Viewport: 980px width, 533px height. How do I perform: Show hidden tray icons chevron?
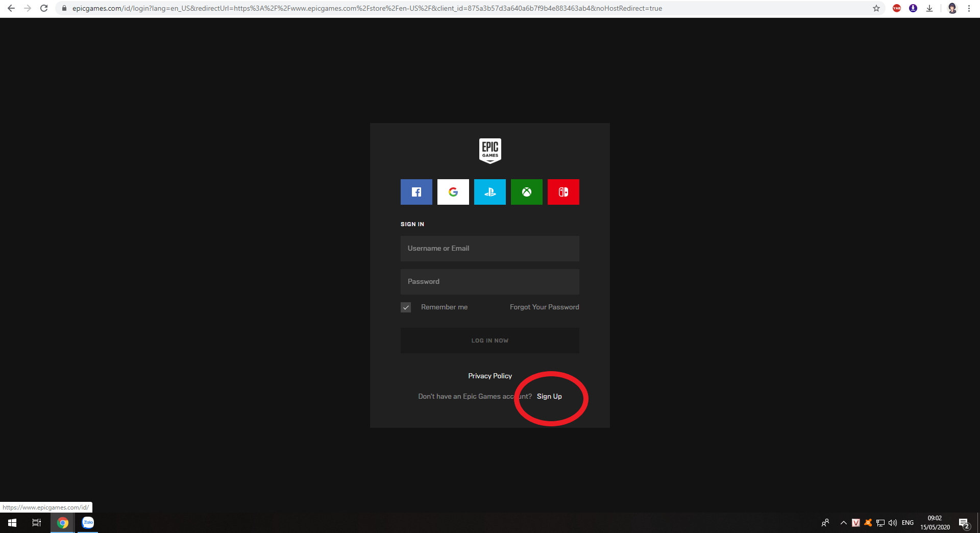[x=843, y=523]
